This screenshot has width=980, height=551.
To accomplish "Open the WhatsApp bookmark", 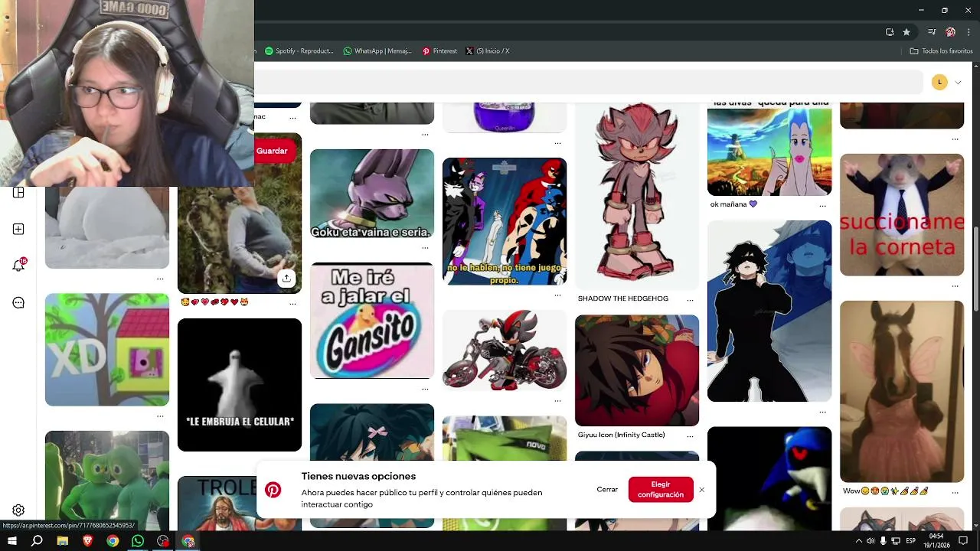I will point(377,51).
